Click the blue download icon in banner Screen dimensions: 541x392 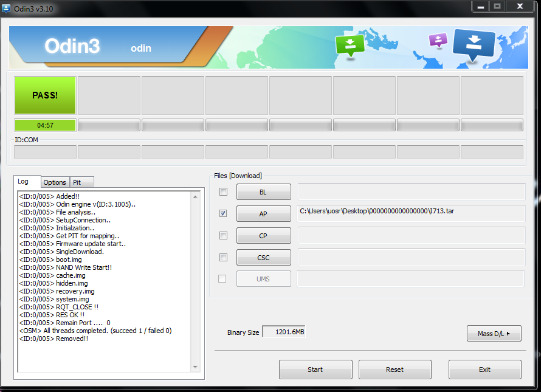click(x=474, y=44)
